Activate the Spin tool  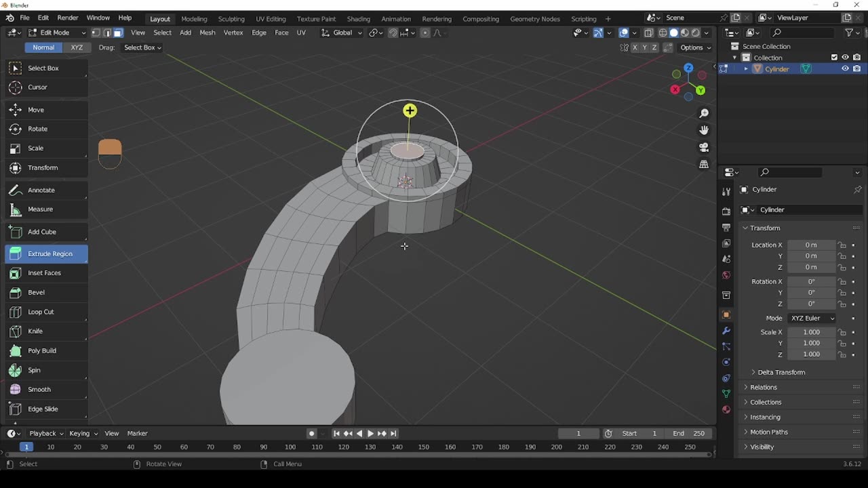point(46,370)
